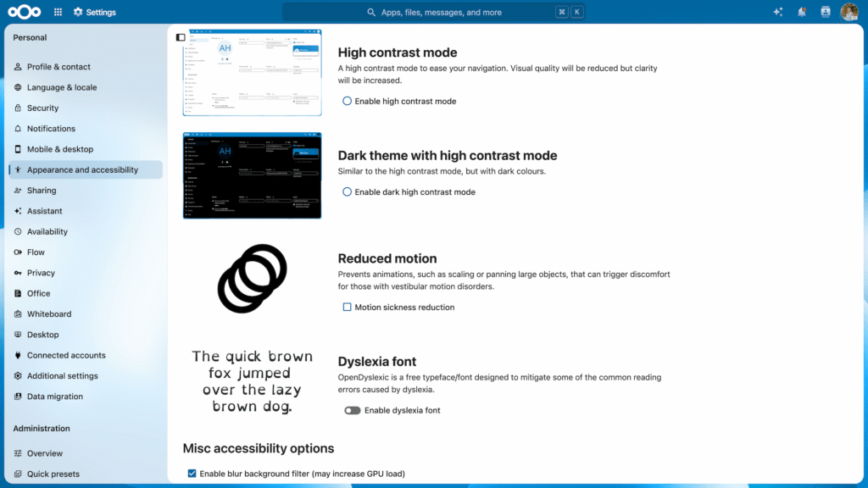Open Availability settings
868x488 pixels.
coord(86,231)
